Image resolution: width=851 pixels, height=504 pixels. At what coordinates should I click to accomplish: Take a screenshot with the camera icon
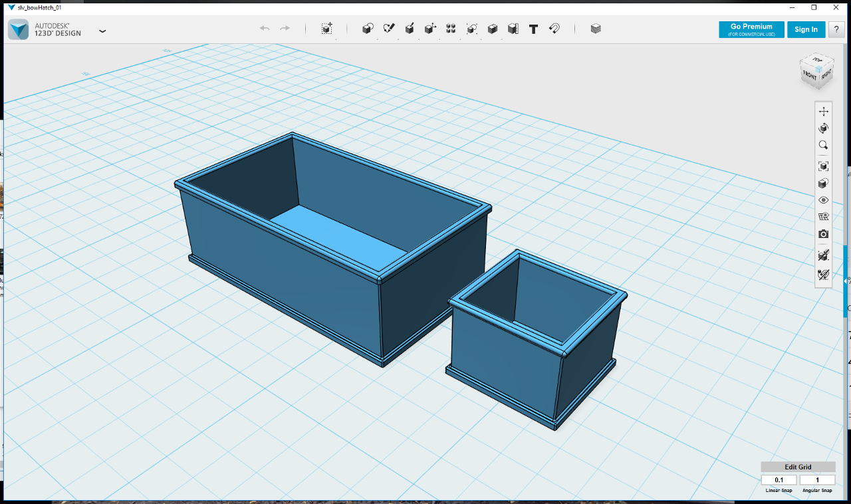[824, 234]
